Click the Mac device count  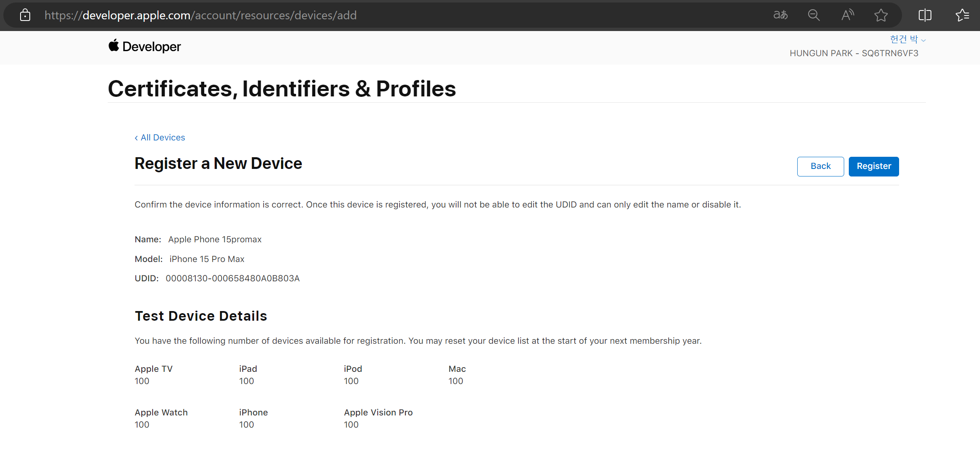pyautogui.click(x=456, y=381)
